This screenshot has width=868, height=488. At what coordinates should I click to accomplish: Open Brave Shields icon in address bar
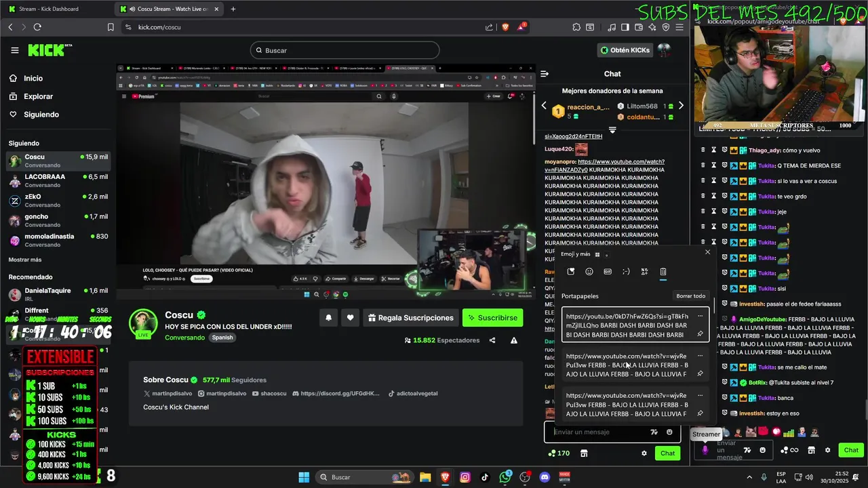coord(505,27)
